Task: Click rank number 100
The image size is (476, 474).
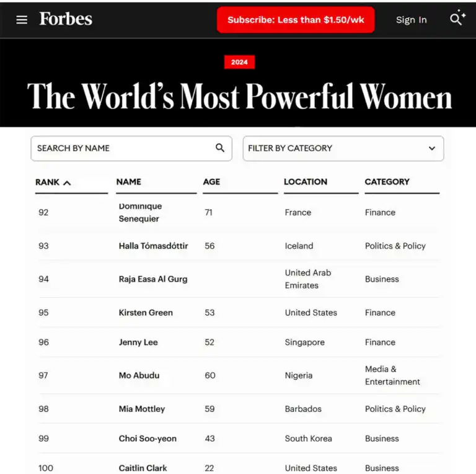Action: pyautogui.click(x=46, y=468)
